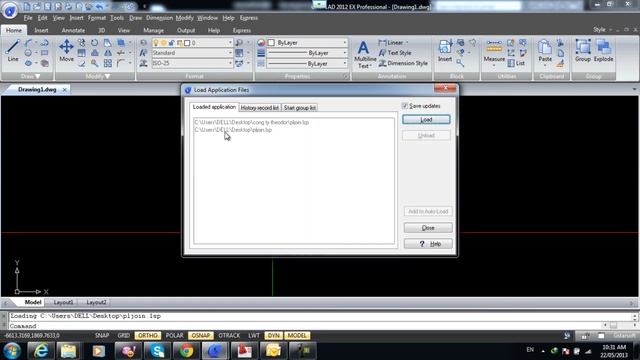This screenshot has width=640, height=360.
Task: Toggle MODEL space button in status bar
Action: click(x=297, y=336)
